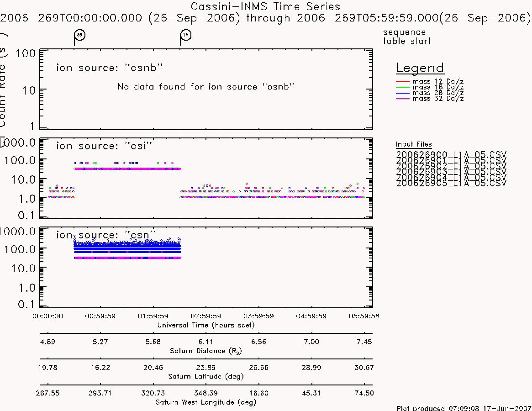The width and height of the screenshot is (532, 411).
Task: Click the Saturn West Longitude value 348.39
Action: (206, 393)
